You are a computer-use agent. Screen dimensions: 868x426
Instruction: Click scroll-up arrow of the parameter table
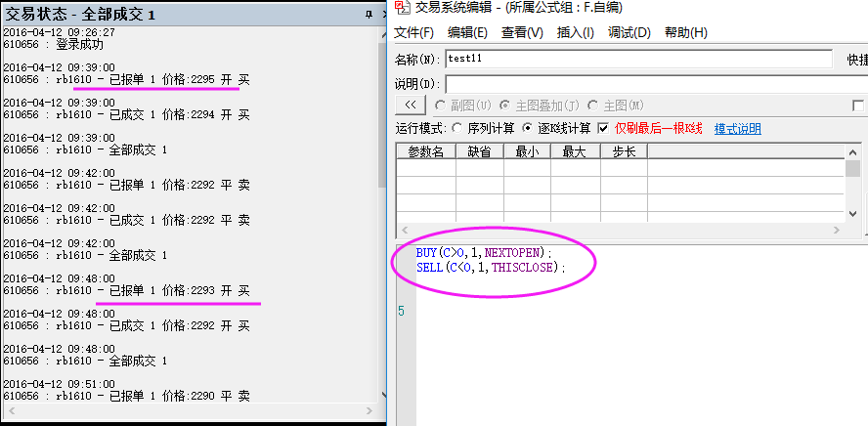(852, 151)
